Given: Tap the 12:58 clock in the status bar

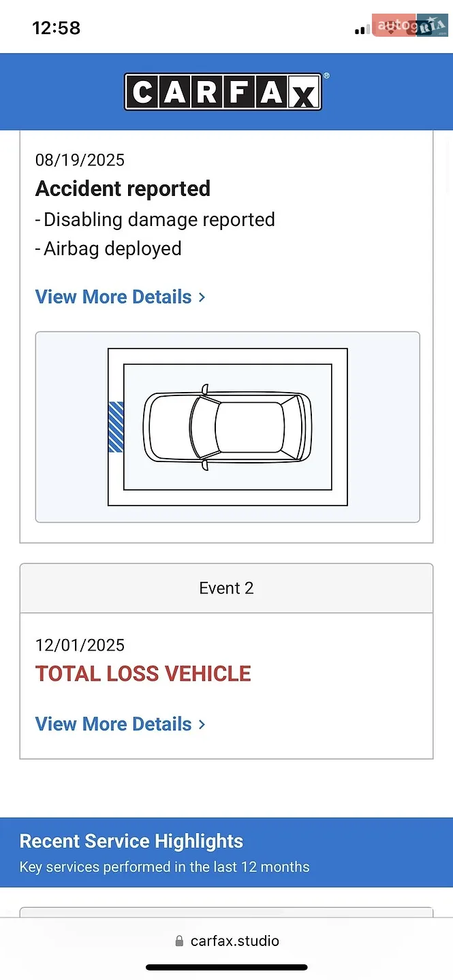Looking at the screenshot, I should tap(57, 28).
